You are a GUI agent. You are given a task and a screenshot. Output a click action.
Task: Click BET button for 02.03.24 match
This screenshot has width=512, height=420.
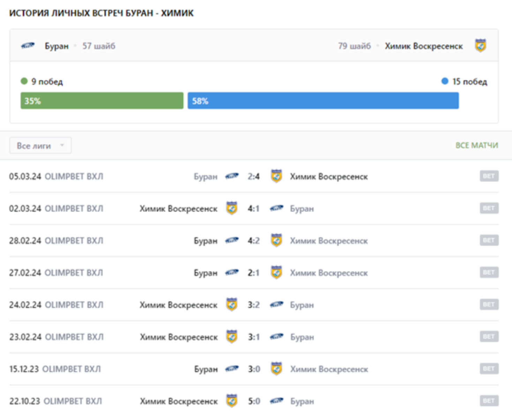(x=489, y=208)
